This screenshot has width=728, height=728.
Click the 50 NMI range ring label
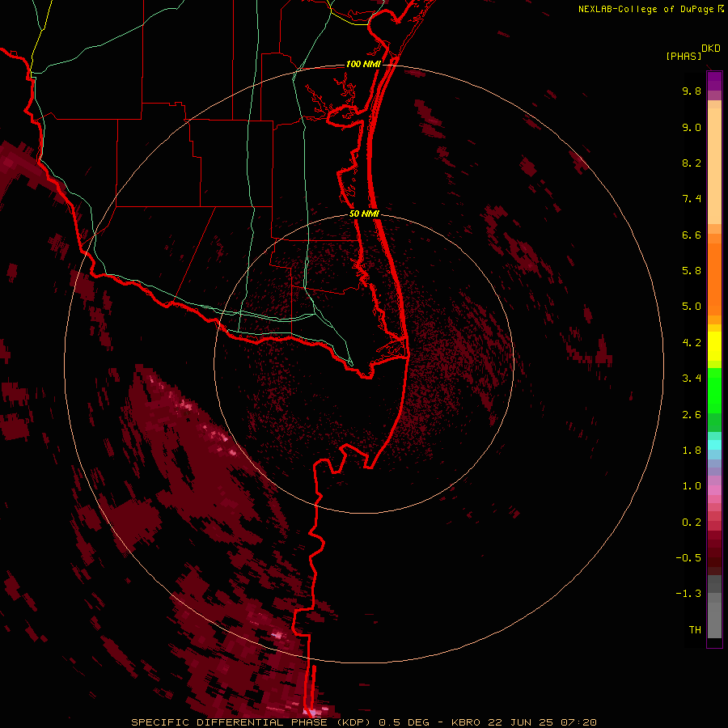(365, 214)
